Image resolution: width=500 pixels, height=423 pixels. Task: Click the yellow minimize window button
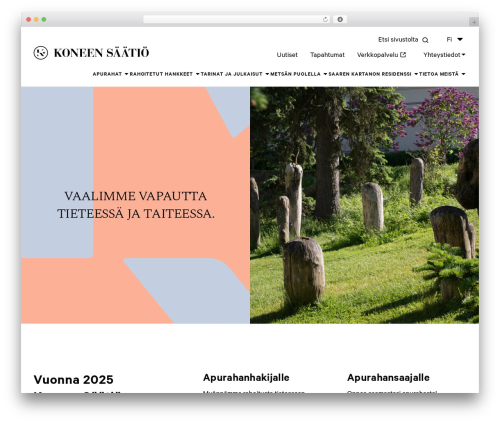[36, 19]
